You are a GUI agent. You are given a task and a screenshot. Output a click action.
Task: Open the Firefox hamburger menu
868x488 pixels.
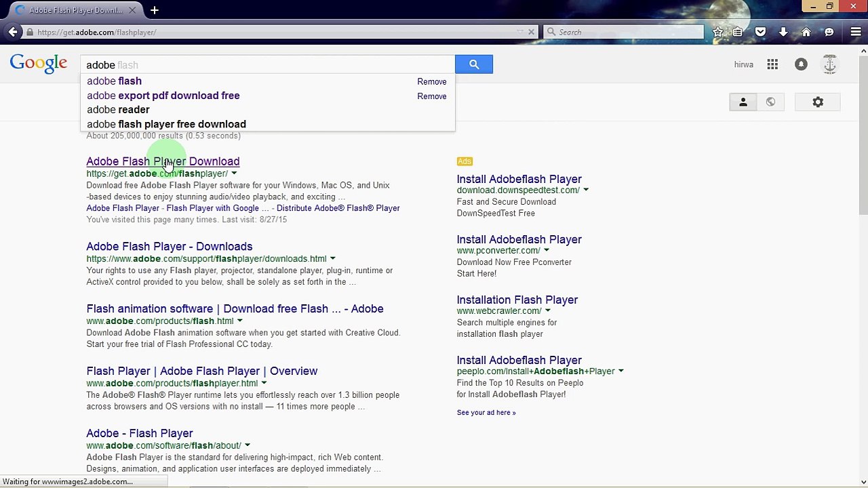(856, 32)
